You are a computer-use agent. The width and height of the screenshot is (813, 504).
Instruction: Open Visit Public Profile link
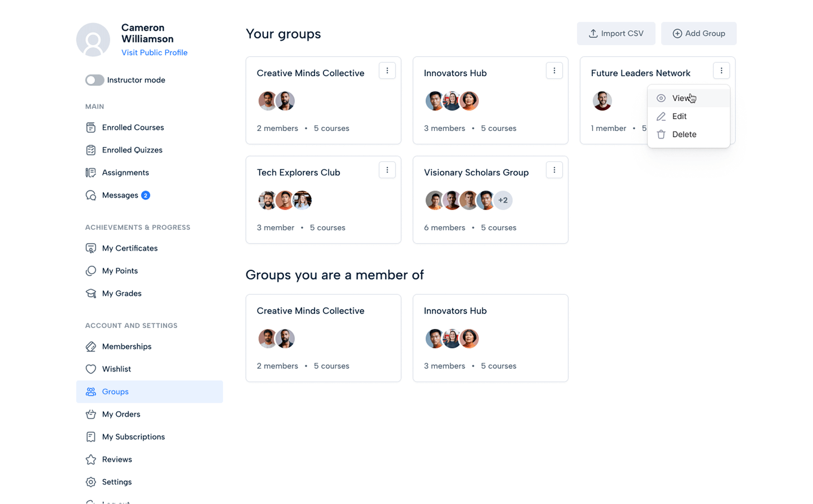[154, 53]
